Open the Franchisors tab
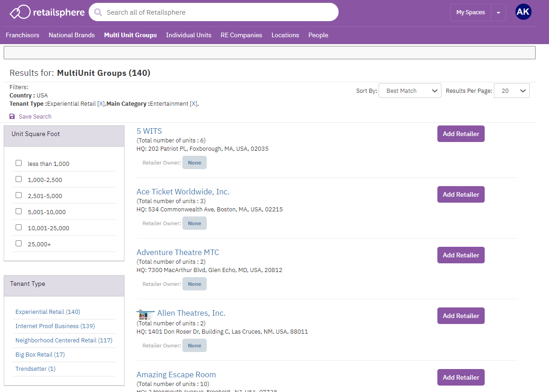The width and height of the screenshot is (549, 392). tap(23, 35)
